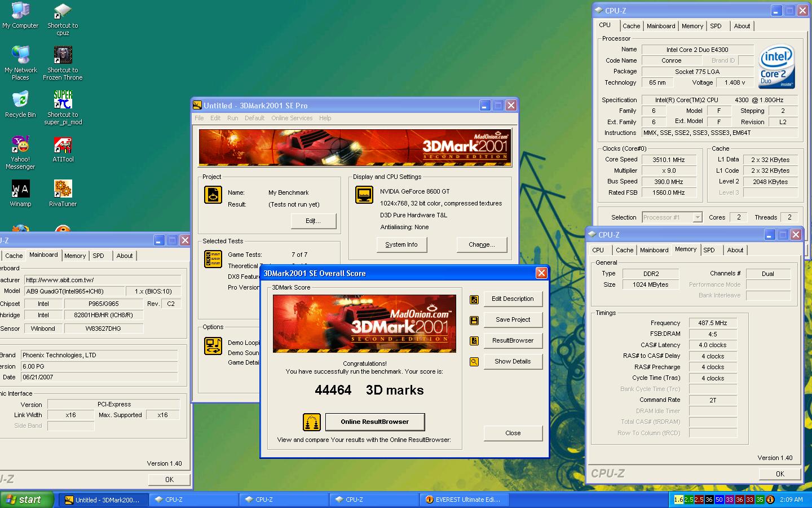812x508 pixels.
Task: Open the Recycle Bin icon
Action: tap(20, 104)
